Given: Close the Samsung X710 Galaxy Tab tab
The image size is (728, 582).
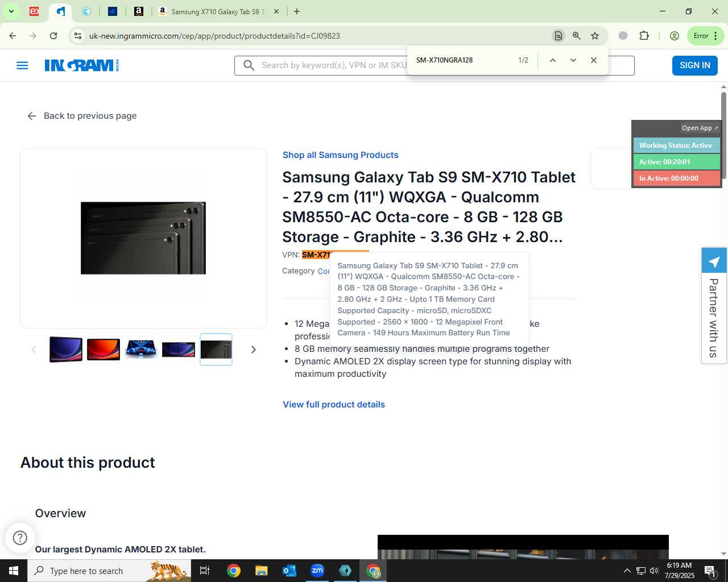Looking at the screenshot, I should (x=276, y=11).
